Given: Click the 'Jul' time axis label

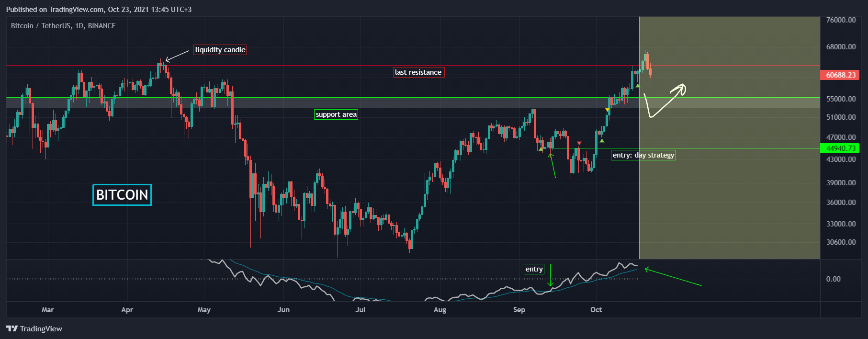Looking at the screenshot, I should coord(361,310).
